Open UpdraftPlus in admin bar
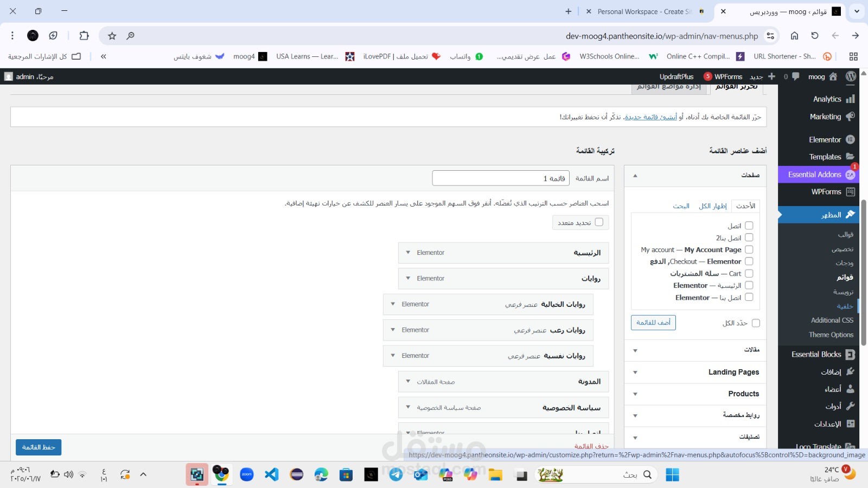This screenshot has width=868, height=488. click(x=676, y=76)
